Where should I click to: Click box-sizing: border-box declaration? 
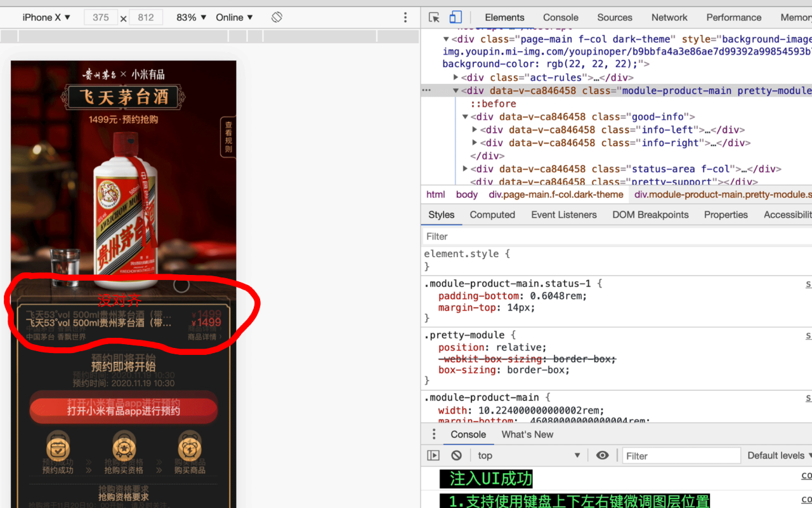point(504,370)
